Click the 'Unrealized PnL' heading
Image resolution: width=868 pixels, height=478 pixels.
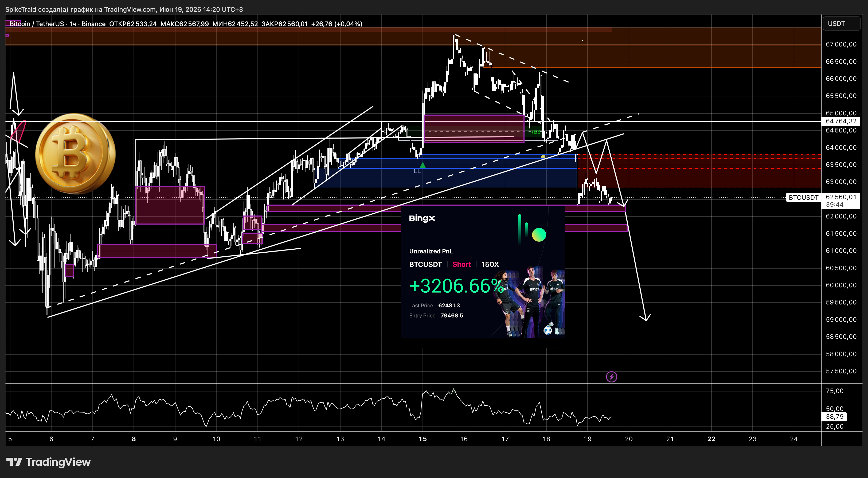tap(431, 251)
